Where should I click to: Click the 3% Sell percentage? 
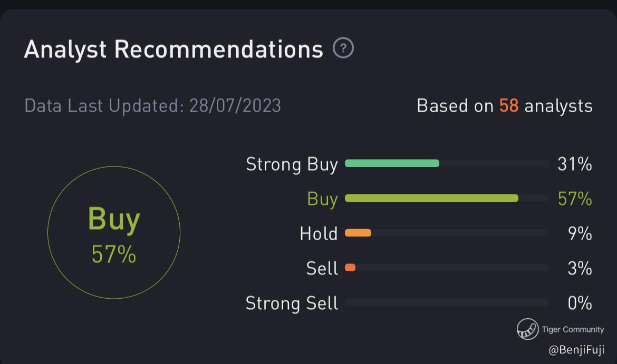[580, 268]
